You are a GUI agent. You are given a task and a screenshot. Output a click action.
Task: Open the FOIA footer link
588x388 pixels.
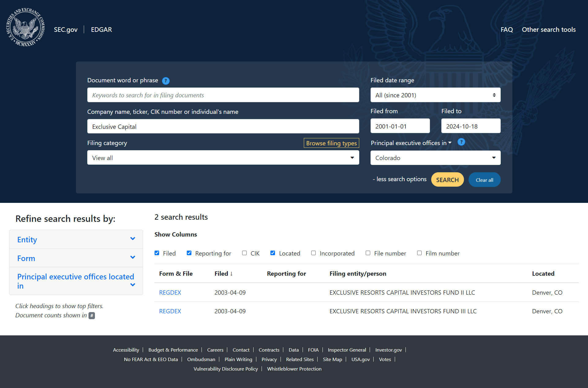(313, 350)
